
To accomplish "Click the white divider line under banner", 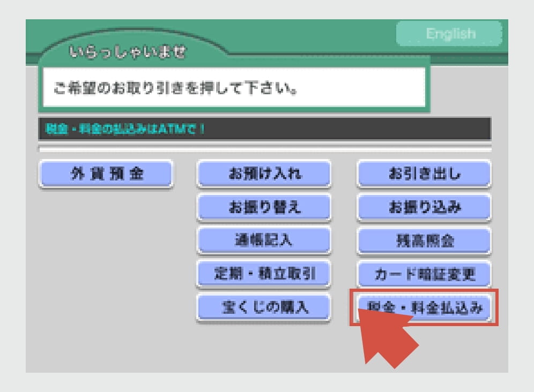I will 265,149.
